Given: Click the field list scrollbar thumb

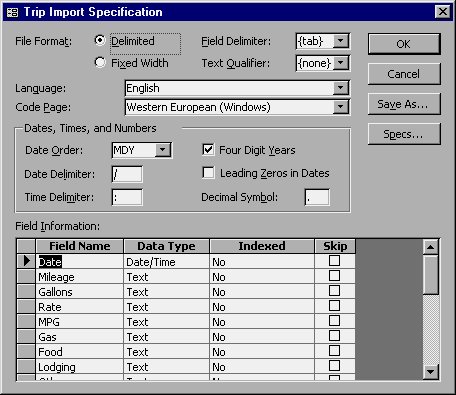Looking at the screenshot, I should point(430,275).
